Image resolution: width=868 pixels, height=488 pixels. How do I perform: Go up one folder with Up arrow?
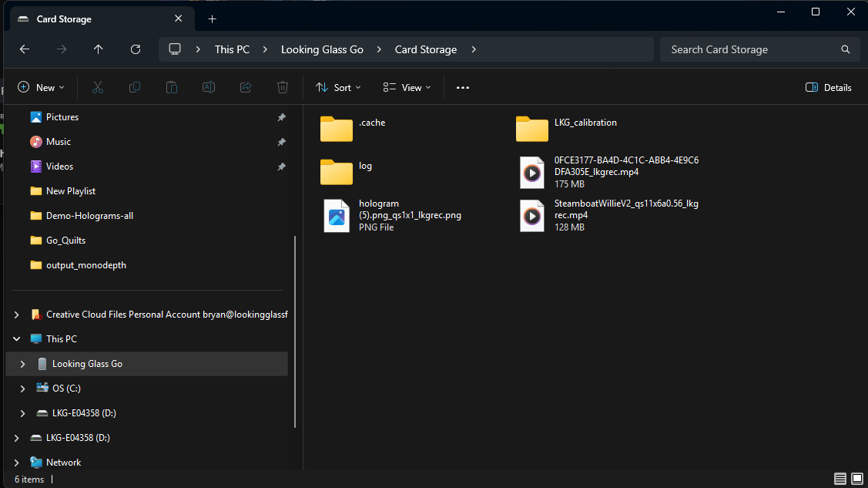[98, 49]
